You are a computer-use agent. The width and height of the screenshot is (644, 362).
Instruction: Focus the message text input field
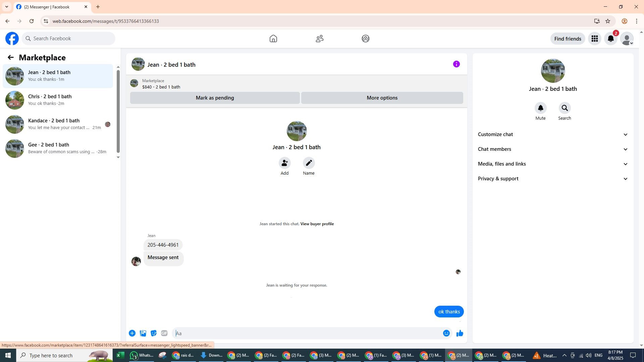tap(307, 333)
